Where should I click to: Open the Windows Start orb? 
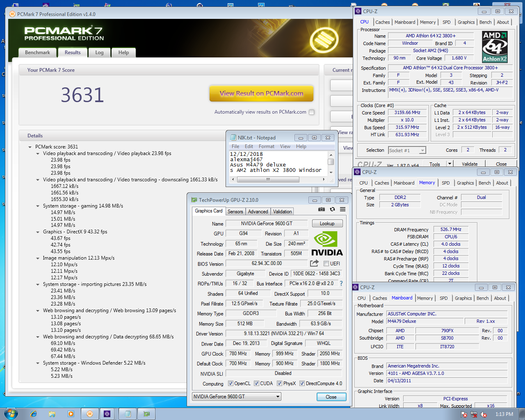[11, 413]
